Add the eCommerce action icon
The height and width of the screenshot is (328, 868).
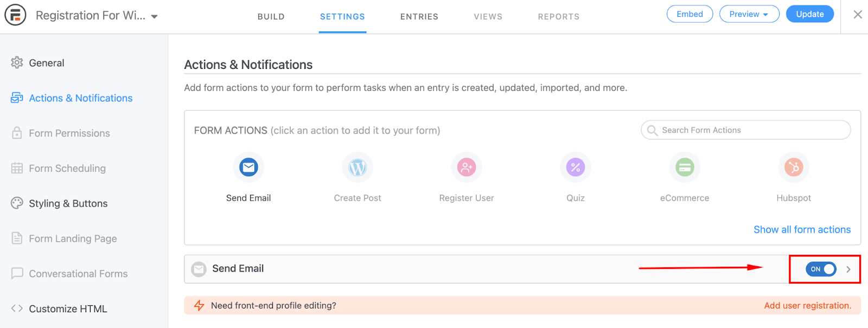click(x=685, y=167)
